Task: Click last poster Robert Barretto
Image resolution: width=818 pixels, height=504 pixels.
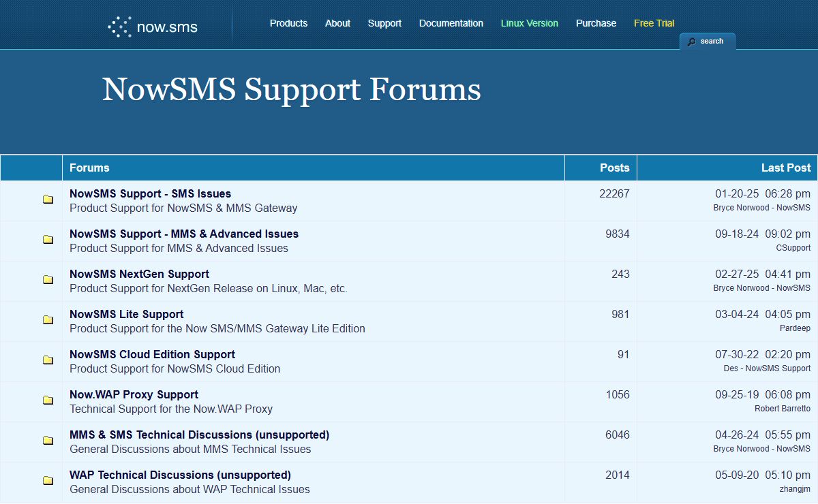Action: (x=783, y=409)
